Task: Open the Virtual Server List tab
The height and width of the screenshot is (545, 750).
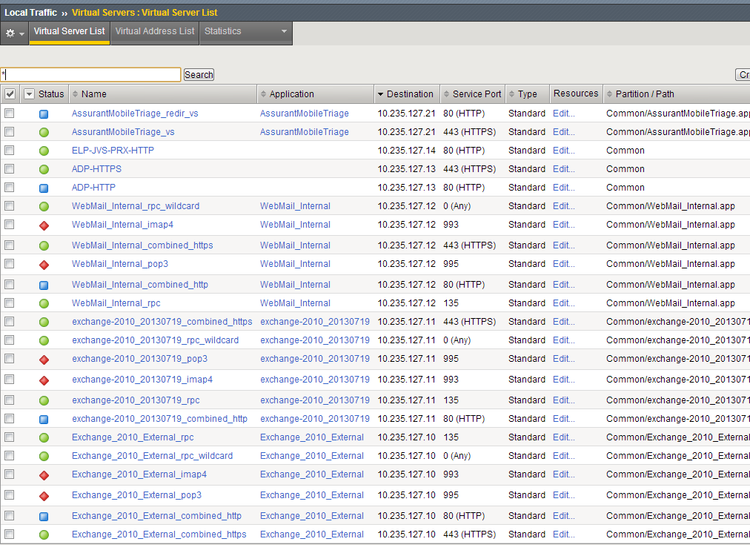Action: [69, 32]
